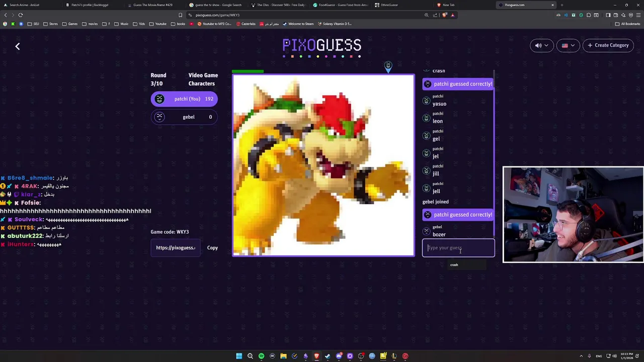Screen dimensions: 644x362
Task: Click the pixelated Bowser image
Action: (324, 166)
